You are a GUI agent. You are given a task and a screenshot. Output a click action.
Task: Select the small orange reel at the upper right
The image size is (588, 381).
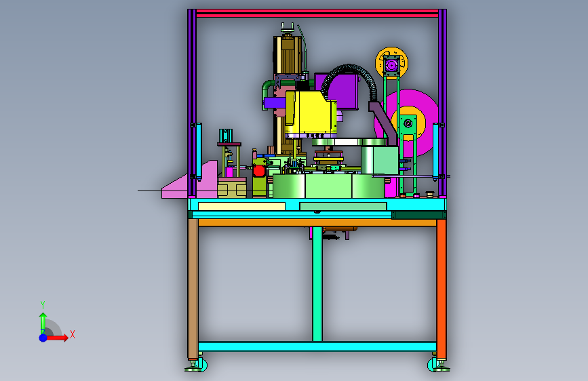pos(391,63)
